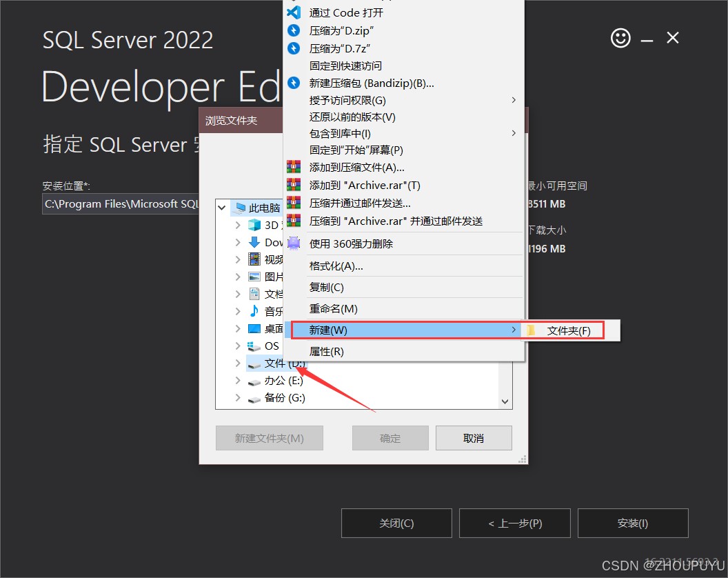This screenshot has height=578, width=728.
Task: Select 文件夹(F) in the 新建 submenu
Action: [x=568, y=331]
